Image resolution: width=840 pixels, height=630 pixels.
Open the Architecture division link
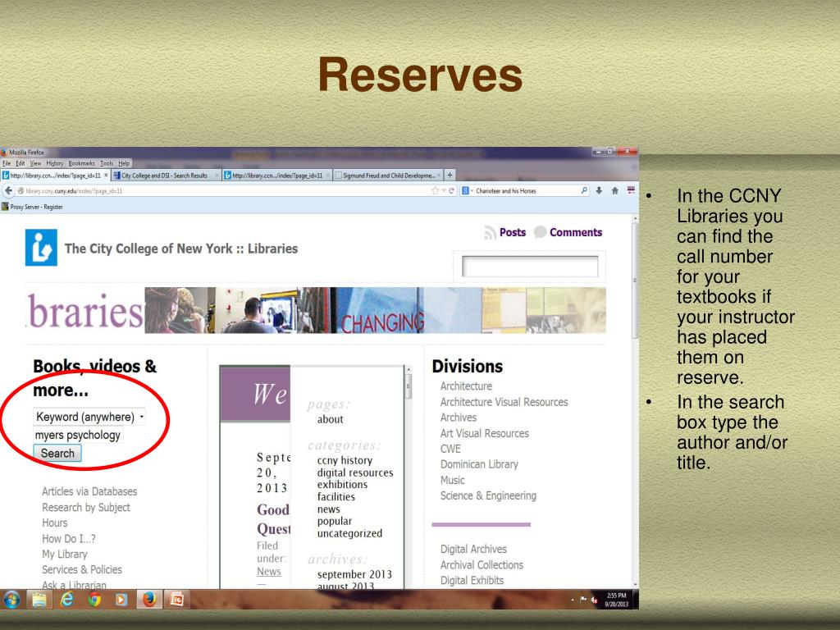466,386
